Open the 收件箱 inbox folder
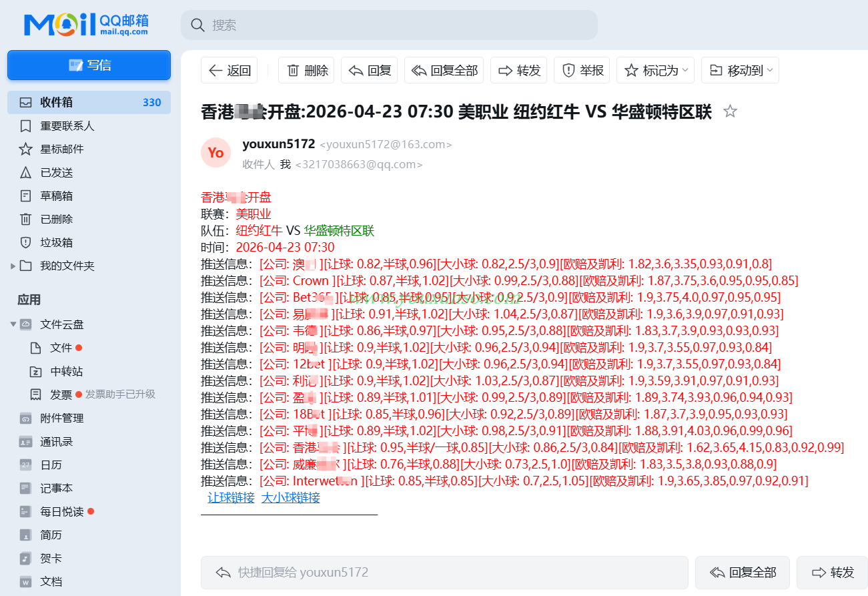868x596 pixels. 89,102
